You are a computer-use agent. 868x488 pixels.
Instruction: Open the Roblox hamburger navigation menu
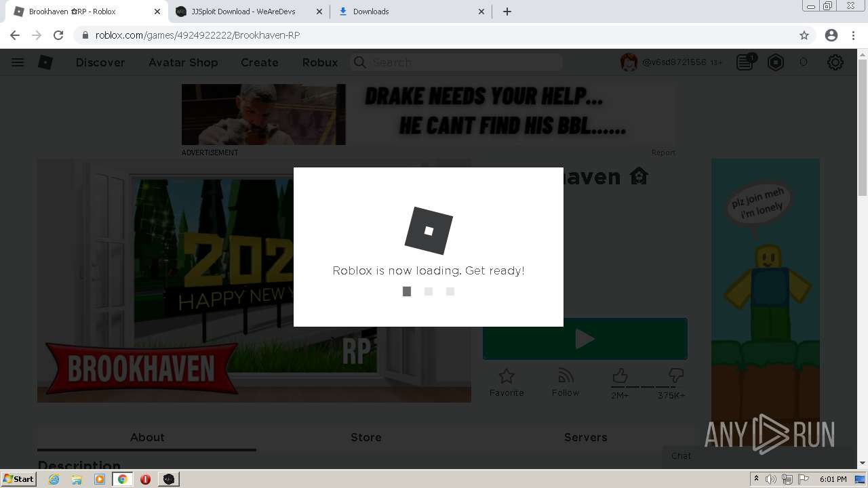click(x=18, y=62)
